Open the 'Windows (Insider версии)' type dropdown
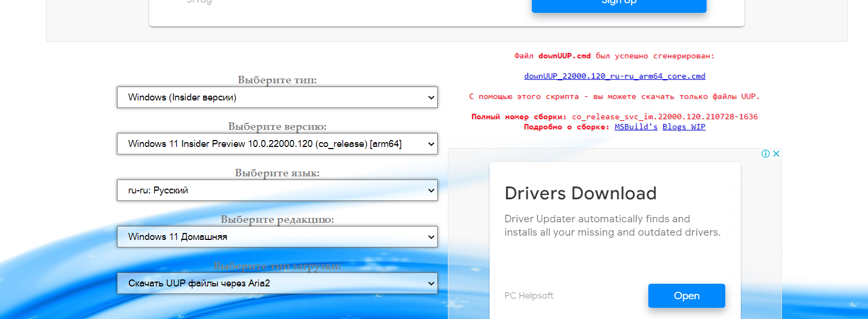 (277, 97)
